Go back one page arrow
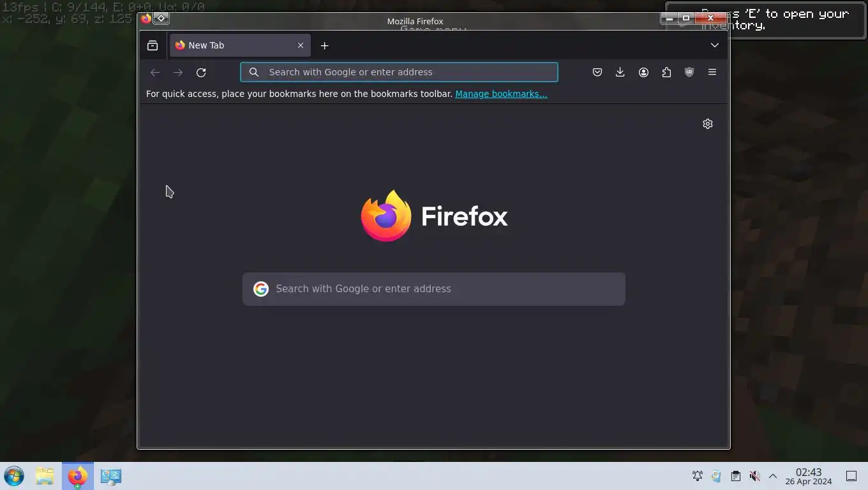Screen dimensions: 868x490 click(x=155, y=72)
